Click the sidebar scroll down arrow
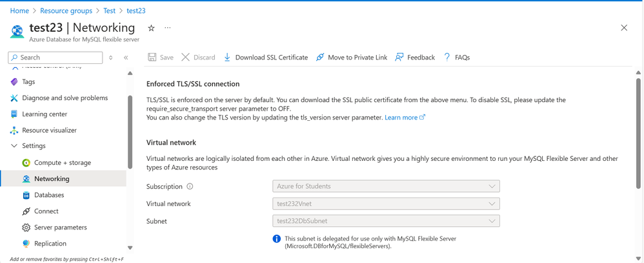644x263 pixels. [130, 247]
